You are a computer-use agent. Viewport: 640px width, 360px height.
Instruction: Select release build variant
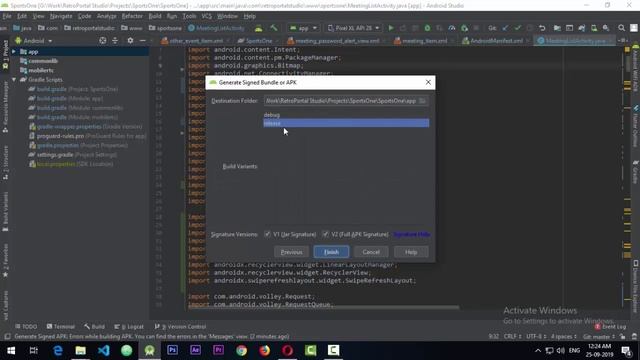tap(346, 123)
